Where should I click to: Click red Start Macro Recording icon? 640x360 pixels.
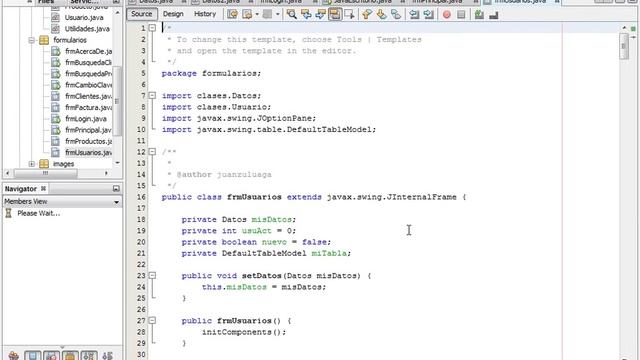point(447,15)
